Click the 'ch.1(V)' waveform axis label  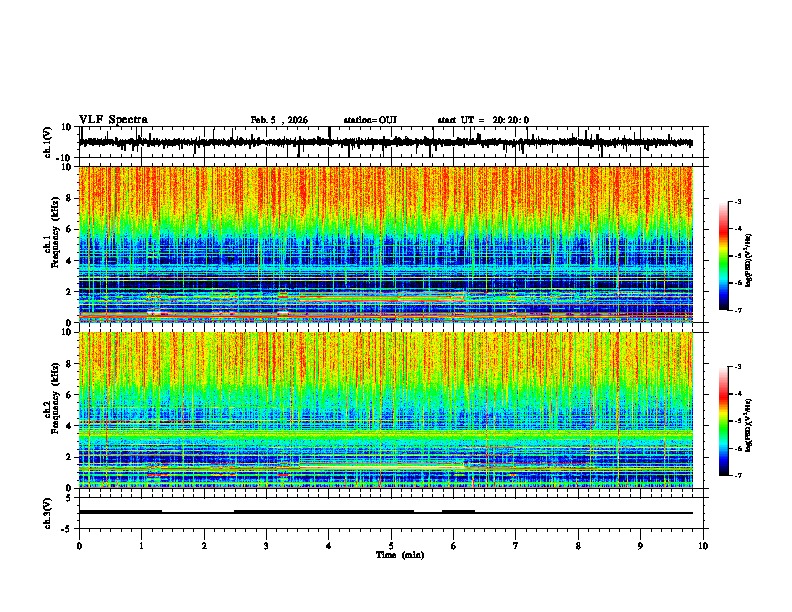tap(48, 142)
